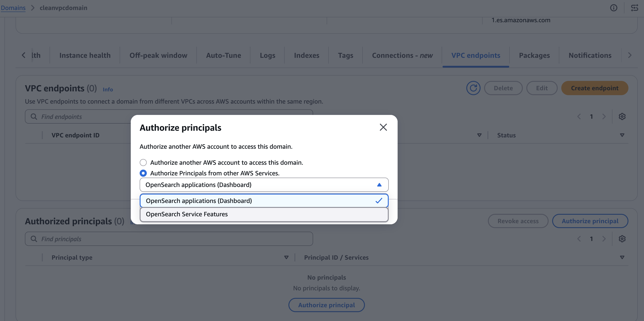
Task: Close the Authorize principals dialog
Action: coord(383,127)
